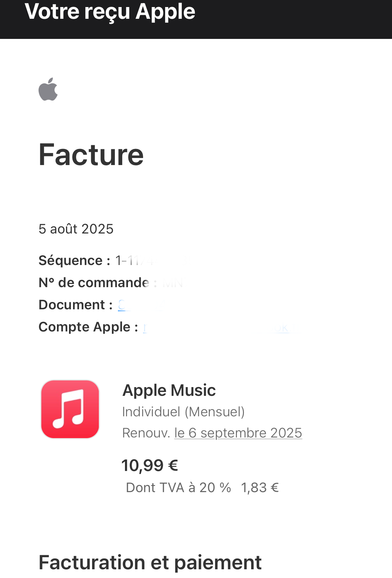Click the invoice date '5 août 2025'

[x=76, y=229]
